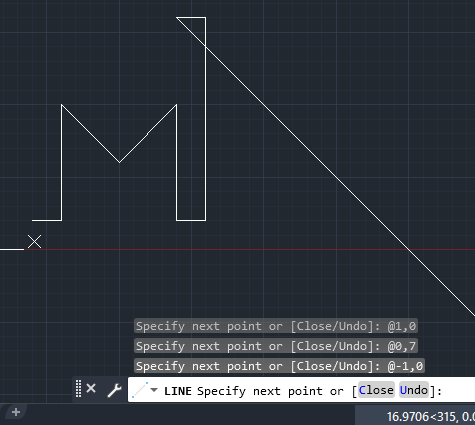Image resolution: width=475 pixels, height=425 pixels.
Task: Click the small top horizontal segment of tall rectangle
Action: 191,17
